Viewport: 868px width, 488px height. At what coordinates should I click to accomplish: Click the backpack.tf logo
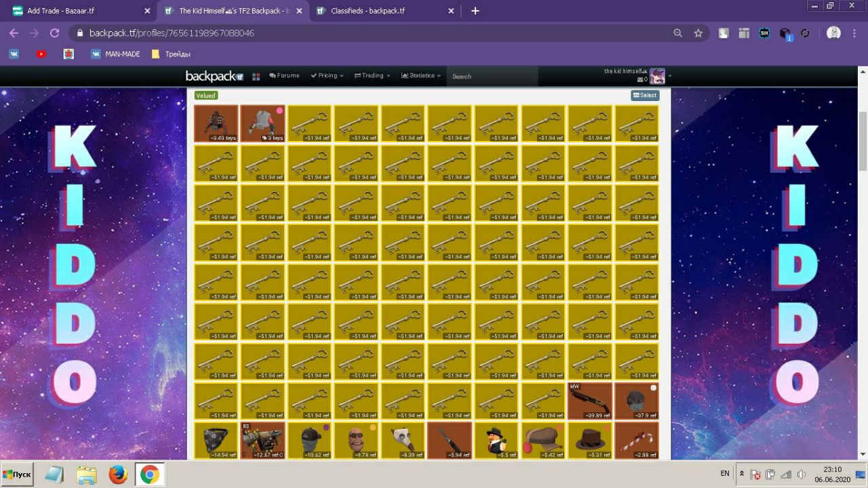pyautogui.click(x=214, y=76)
